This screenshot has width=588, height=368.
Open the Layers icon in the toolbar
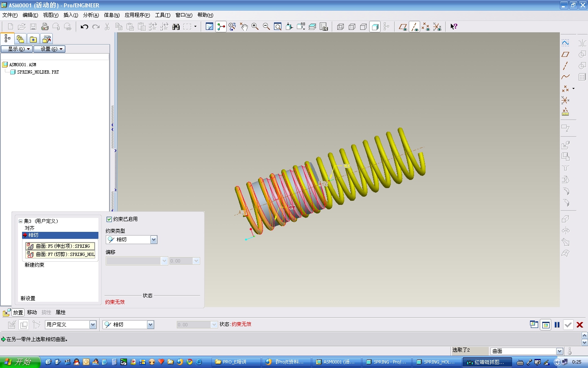click(312, 27)
